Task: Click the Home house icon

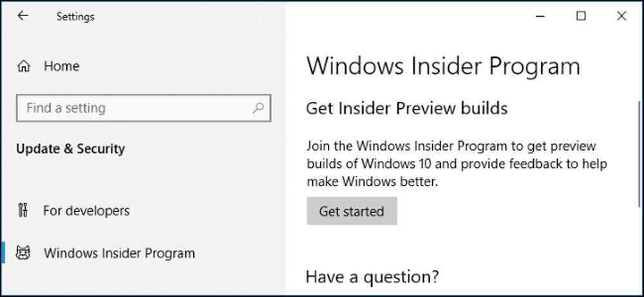Action: pyautogui.click(x=24, y=66)
